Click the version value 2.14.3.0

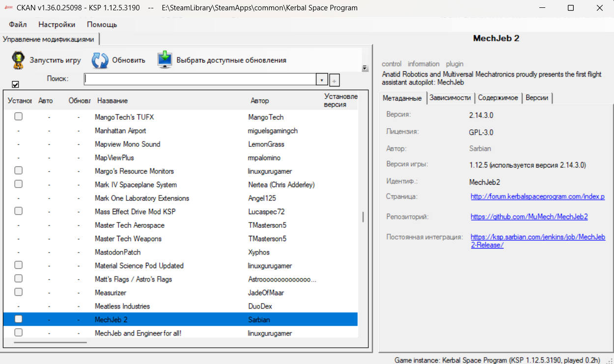point(481,114)
